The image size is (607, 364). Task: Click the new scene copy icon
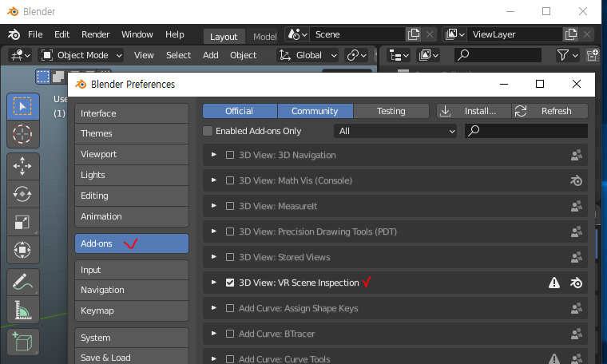[414, 34]
